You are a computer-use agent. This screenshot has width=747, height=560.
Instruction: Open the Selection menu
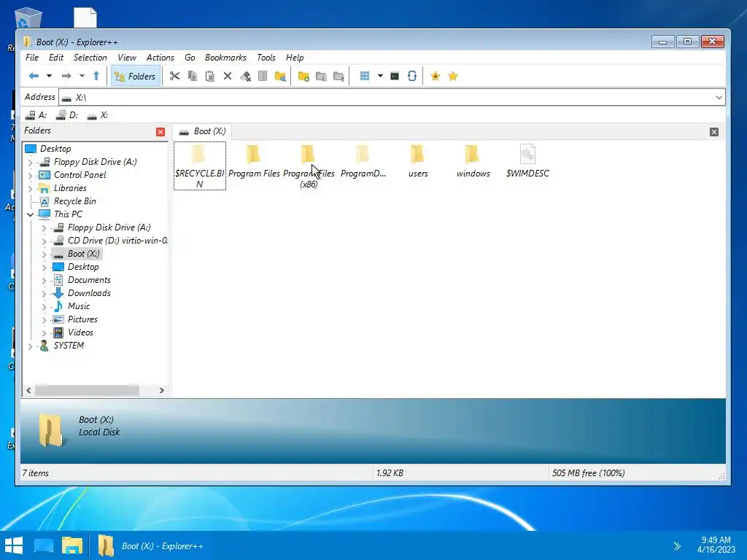pos(90,58)
